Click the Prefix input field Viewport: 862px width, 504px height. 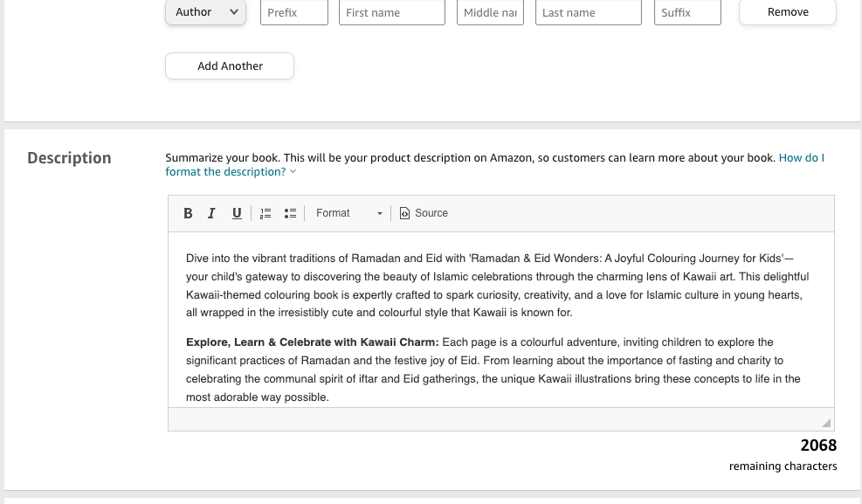[x=294, y=12]
